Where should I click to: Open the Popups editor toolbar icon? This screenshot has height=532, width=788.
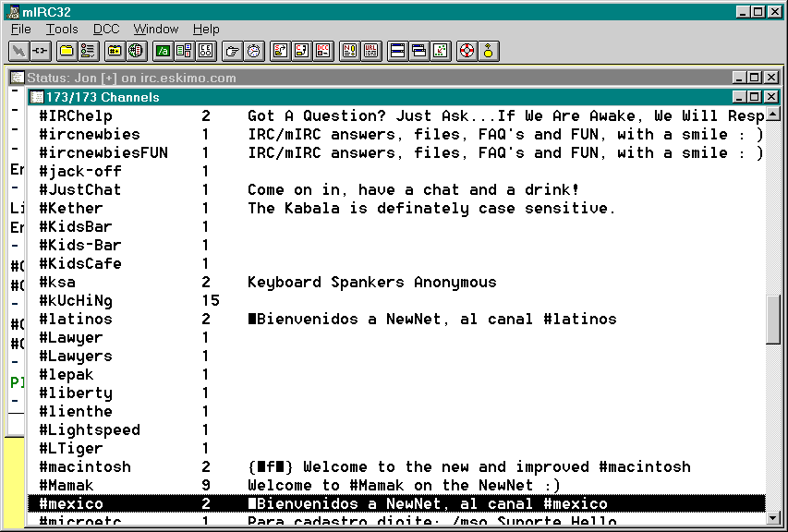pyautogui.click(x=184, y=51)
